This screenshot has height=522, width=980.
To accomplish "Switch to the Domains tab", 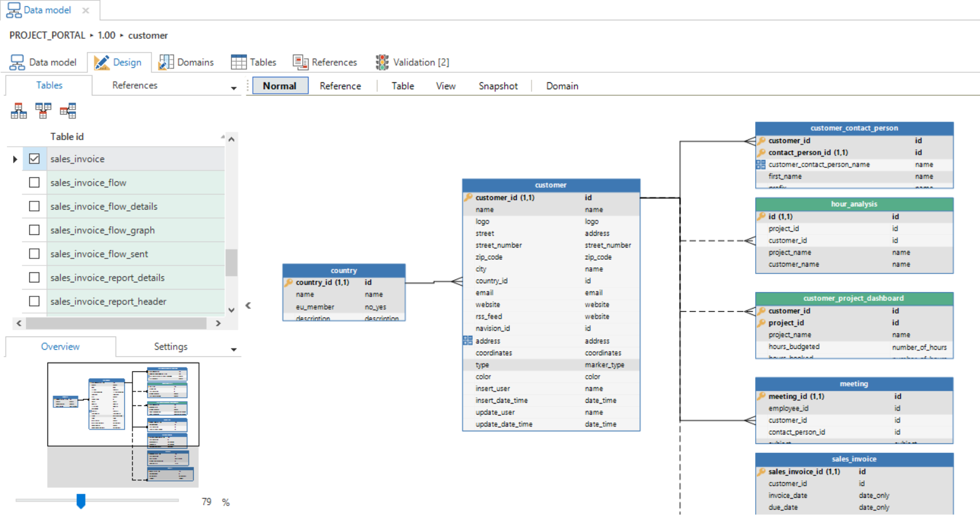I will click(186, 62).
